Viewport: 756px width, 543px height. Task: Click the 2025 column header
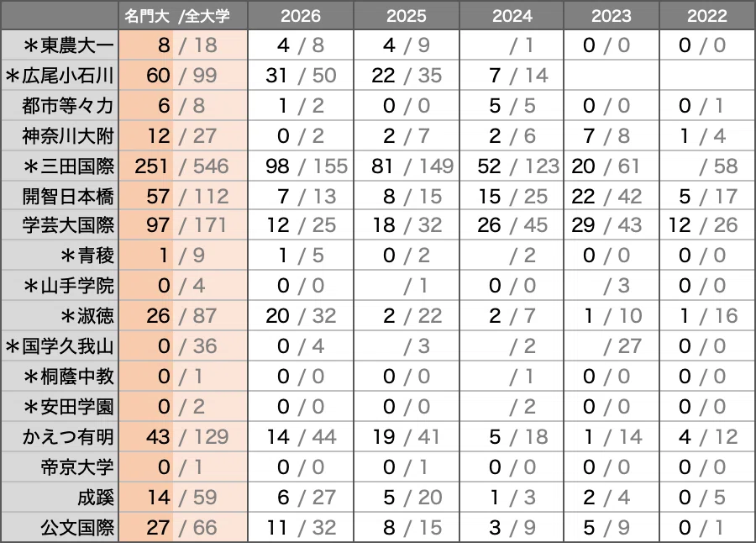click(407, 16)
